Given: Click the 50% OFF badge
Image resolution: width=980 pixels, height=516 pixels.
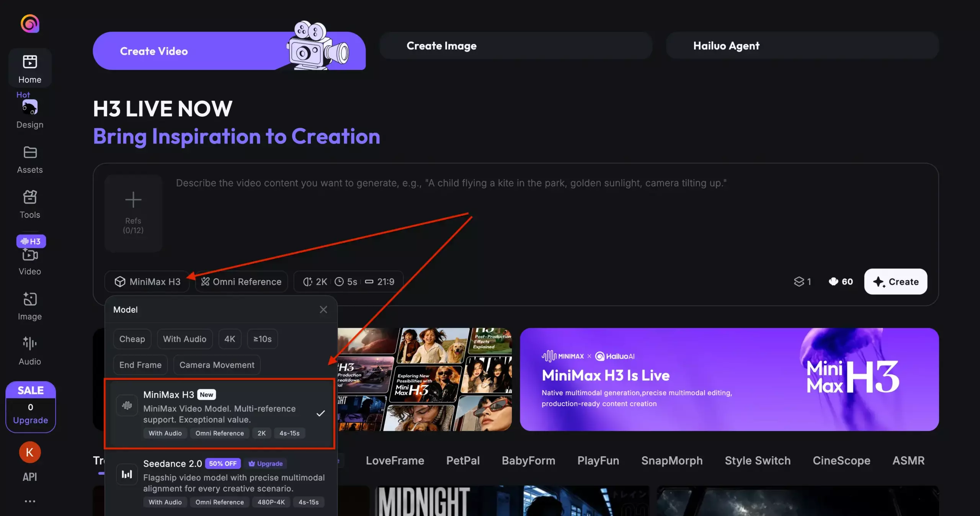Looking at the screenshot, I should 223,464.
